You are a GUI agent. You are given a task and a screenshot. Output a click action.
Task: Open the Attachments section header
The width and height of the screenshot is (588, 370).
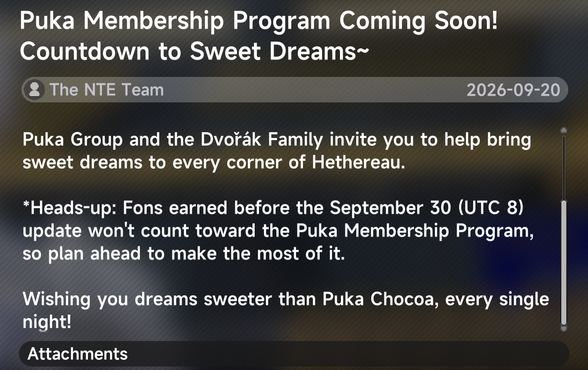(x=294, y=354)
